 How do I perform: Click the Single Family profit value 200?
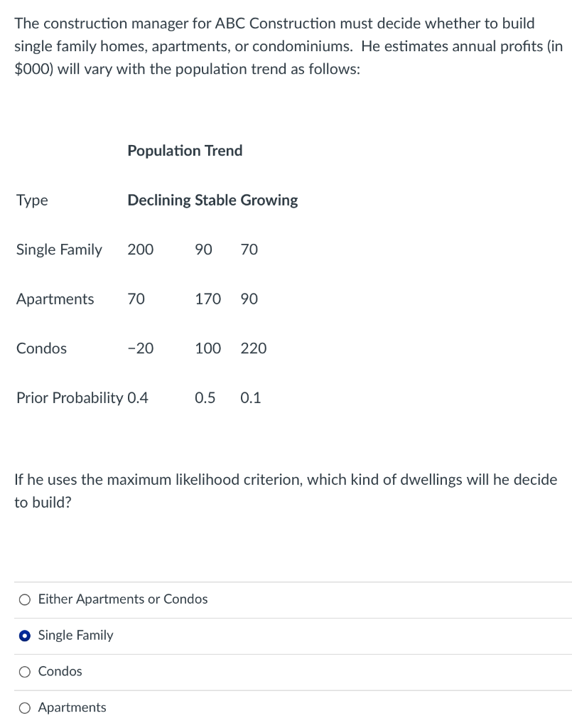pos(140,250)
